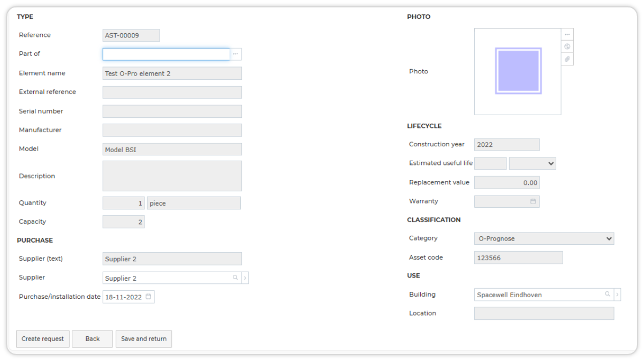Image resolution: width=644 pixels, height=361 pixels.
Task: Click the Photo globe web icon
Action: coord(567,47)
